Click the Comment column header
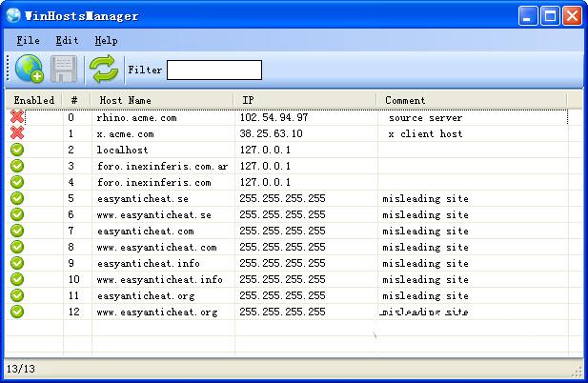The width and height of the screenshot is (588, 383). (472, 100)
